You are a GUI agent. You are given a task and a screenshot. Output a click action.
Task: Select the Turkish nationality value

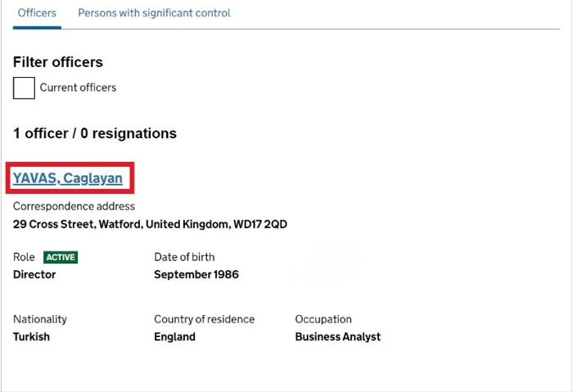(31, 337)
